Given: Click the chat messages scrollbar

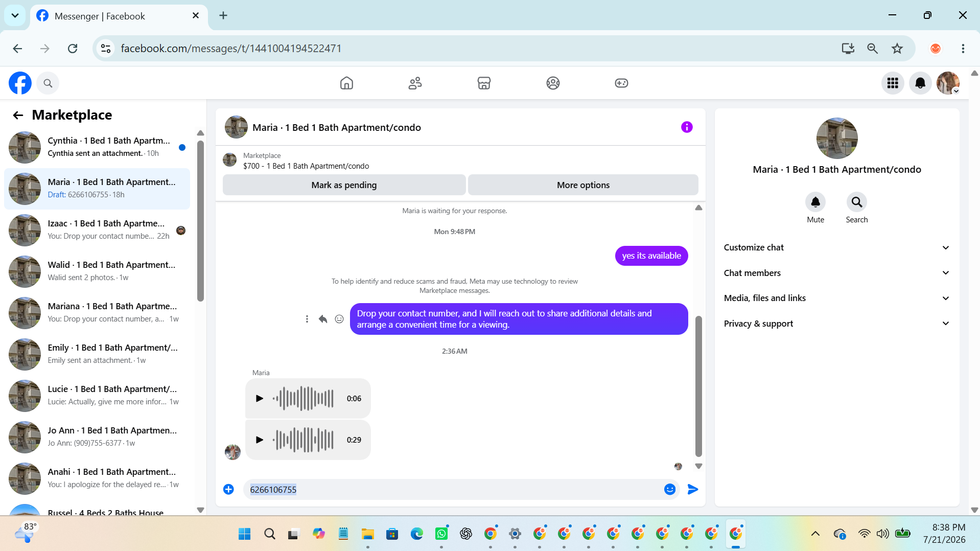Looking at the screenshot, I should tap(698, 386).
